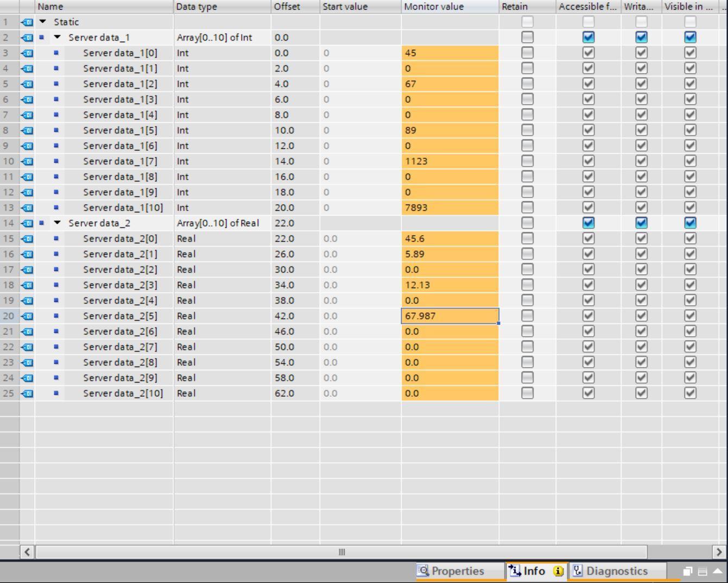Click the Properties tab icon
Viewport: 728px width, 583px height.
click(x=423, y=571)
